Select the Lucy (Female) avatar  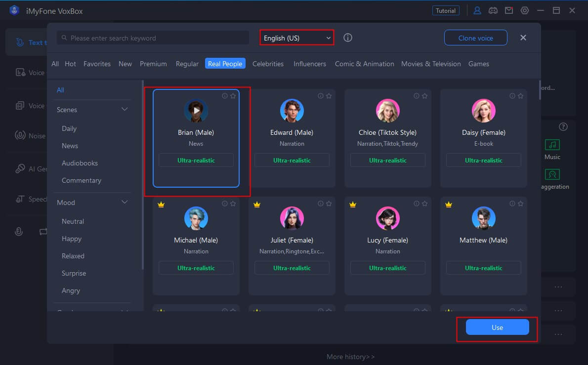pos(388,218)
